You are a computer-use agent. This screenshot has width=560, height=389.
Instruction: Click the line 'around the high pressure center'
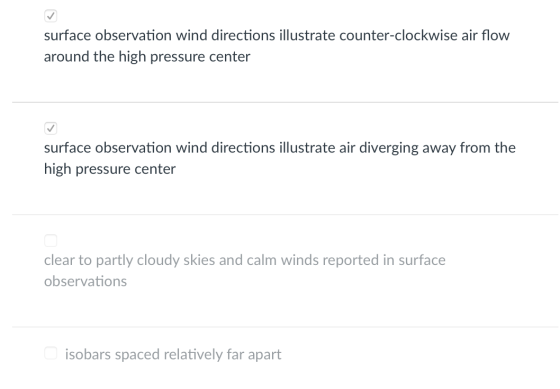(x=147, y=57)
